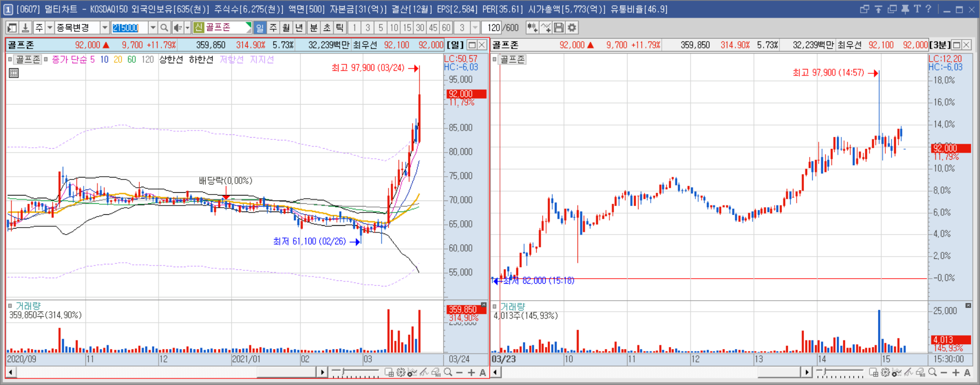The height and width of the screenshot is (385, 980).
Task: Click the save diskette icon in top toolbar
Action: pos(559,28)
